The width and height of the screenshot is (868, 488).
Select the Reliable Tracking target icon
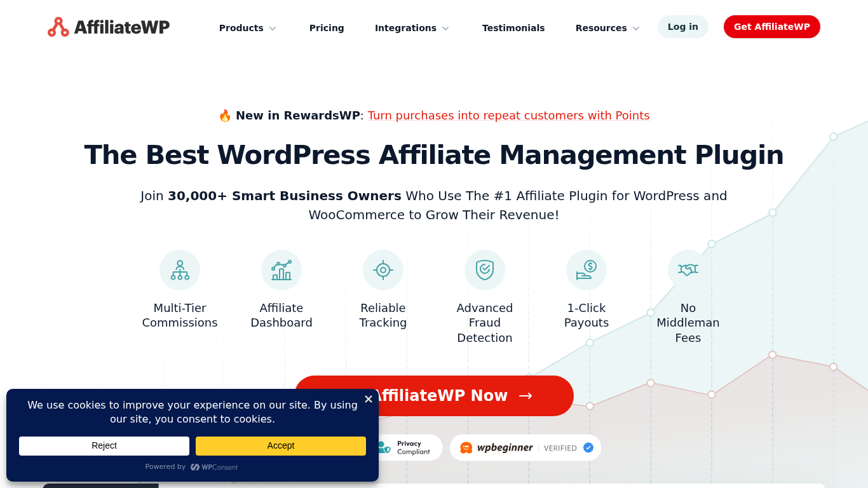coord(383,269)
